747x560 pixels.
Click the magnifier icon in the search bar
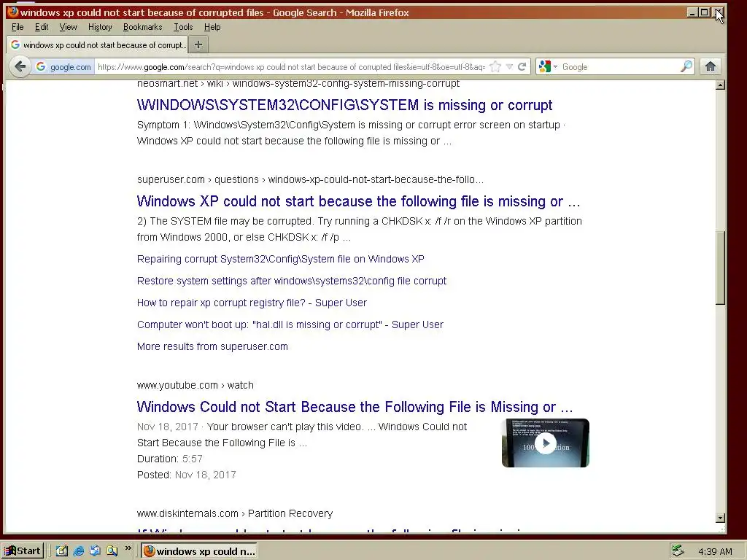coord(686,66)
